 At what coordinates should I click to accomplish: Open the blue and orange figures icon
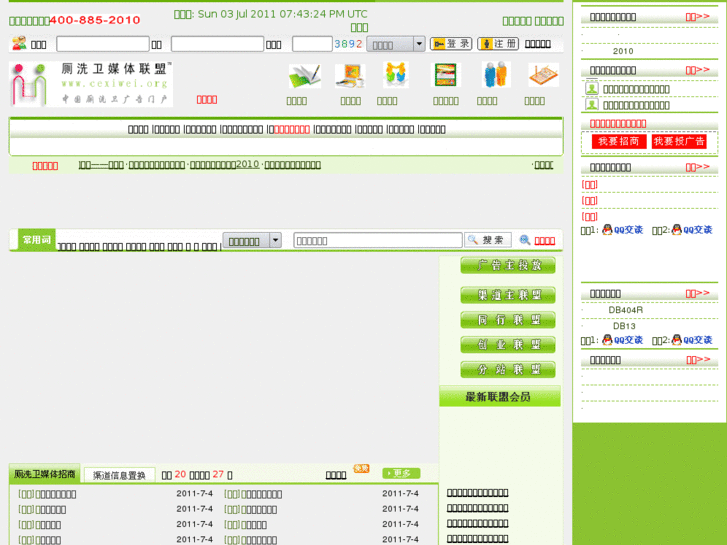click(x=495, y=75)
